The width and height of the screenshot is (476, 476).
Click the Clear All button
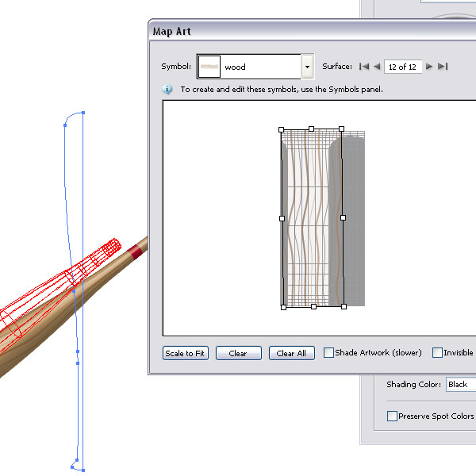pyautogui.click(x=292, y=353)
